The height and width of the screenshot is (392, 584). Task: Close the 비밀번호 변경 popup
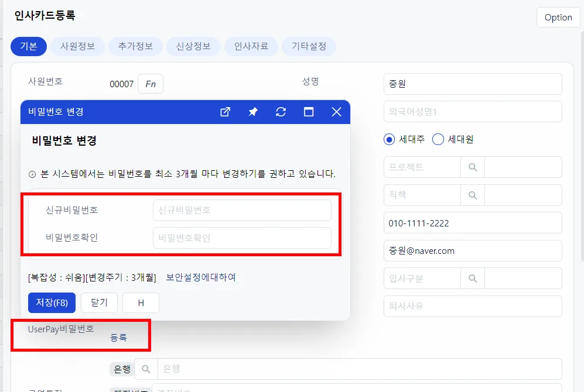[x=336, y=112]
